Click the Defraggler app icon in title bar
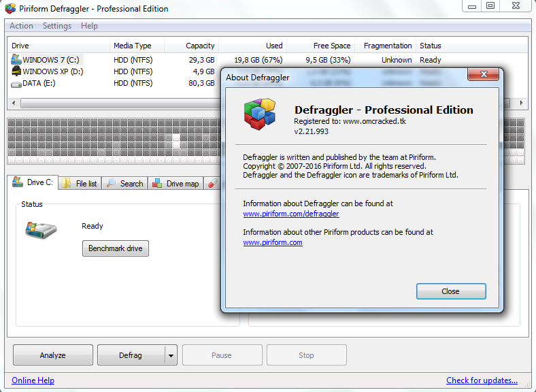The width and height of the screenshot is (536, 392). click(x=10, y=9)
